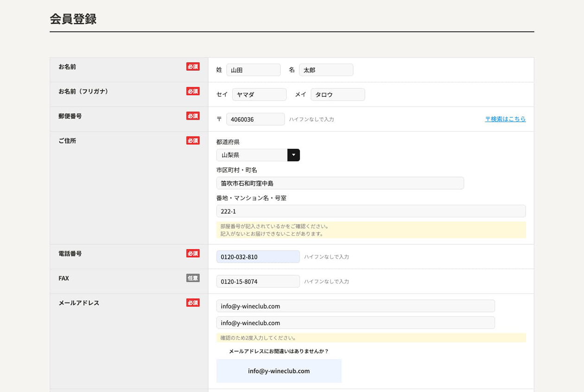Click the FAX row label
This screenshot has width=584, height=392.
click(63, 278)
